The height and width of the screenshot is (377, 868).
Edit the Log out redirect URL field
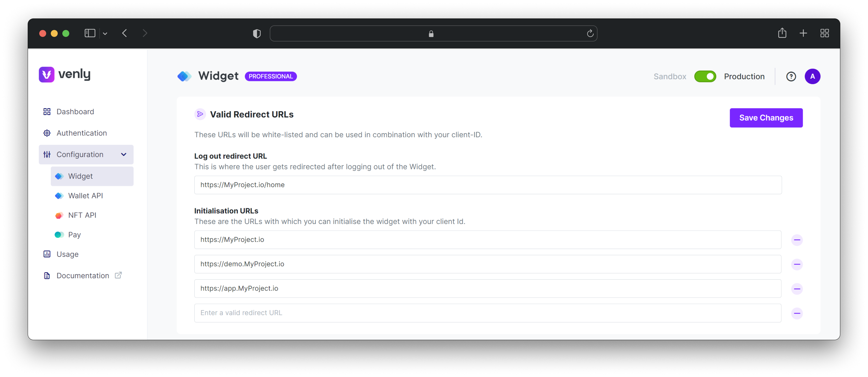click(x=488, y=185)
